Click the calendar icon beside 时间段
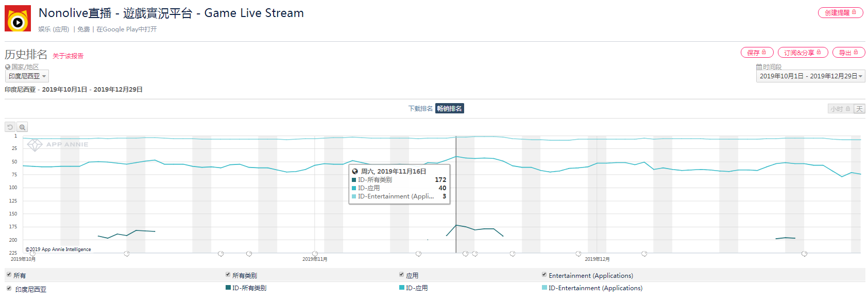The image size is (868, 300). click(x=759, y=67)
